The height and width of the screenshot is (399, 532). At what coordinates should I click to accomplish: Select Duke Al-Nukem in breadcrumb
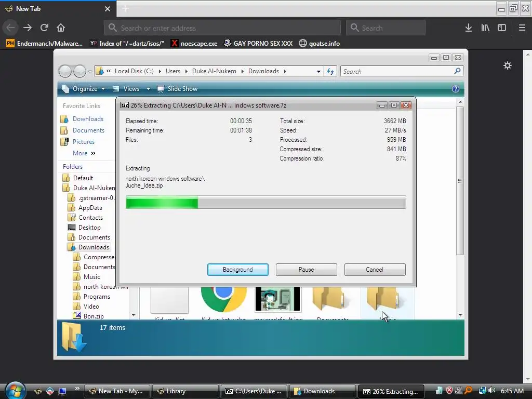pos(214,71)
